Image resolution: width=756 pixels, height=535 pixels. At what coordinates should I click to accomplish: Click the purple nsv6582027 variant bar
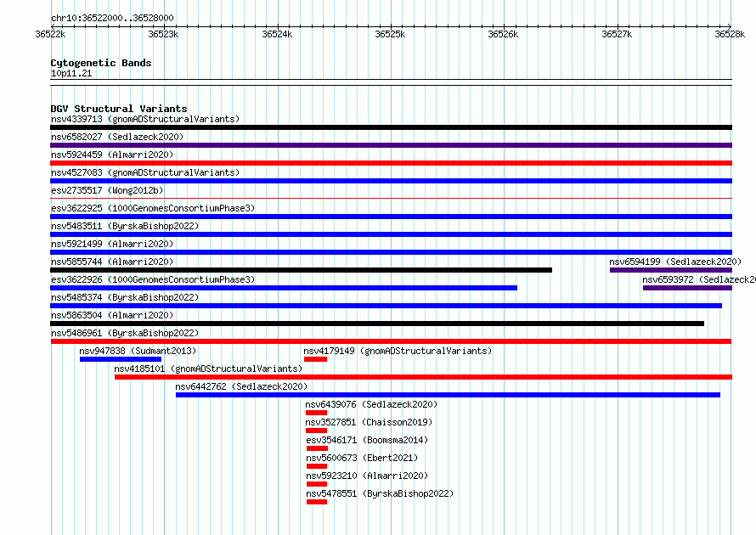[391, 145]
